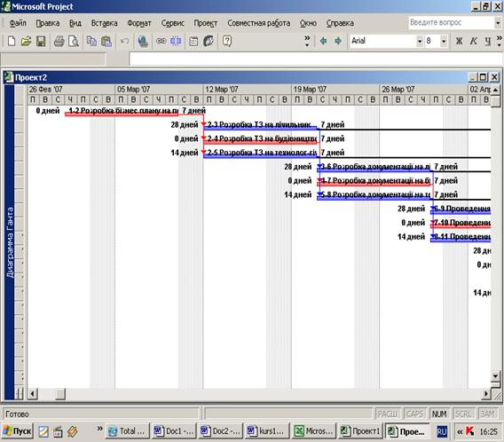Open the Совместная работа menu
This screenshot has width=504, height=442.
coord(259,23)
